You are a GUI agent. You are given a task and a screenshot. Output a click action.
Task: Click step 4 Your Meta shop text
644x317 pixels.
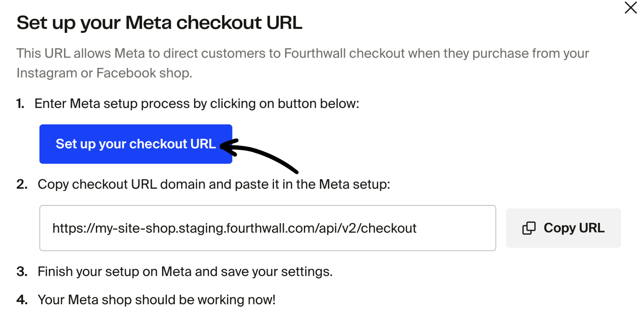[157, 300]
